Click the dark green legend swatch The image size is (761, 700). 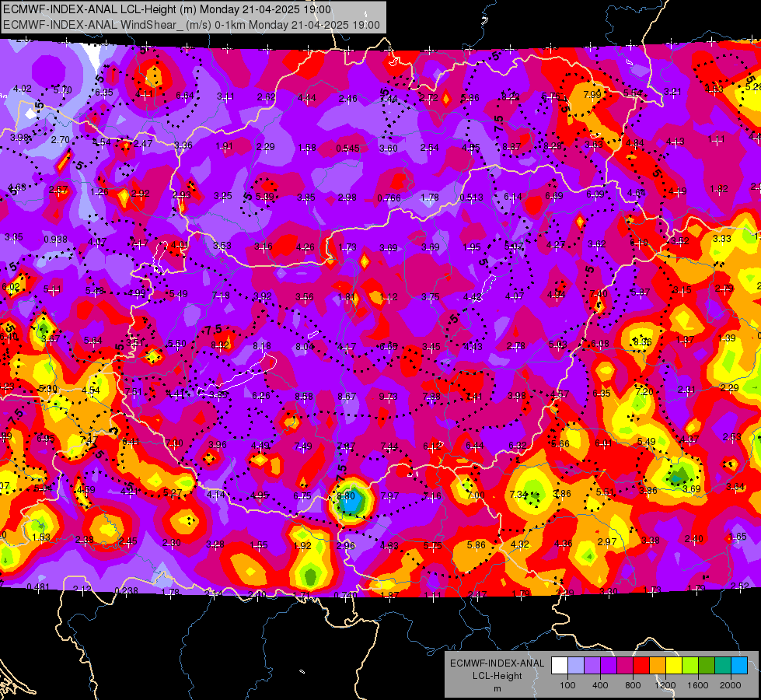(x=706, y=666)
